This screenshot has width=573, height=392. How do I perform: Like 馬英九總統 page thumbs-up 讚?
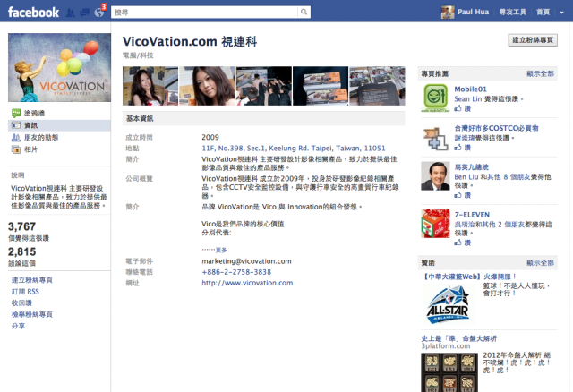(x=463, y=195)
